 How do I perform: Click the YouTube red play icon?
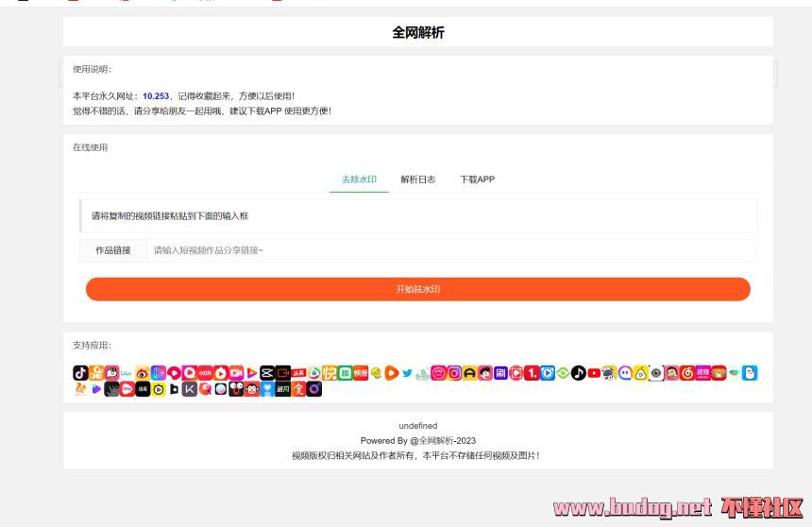(x=594, y=373)
